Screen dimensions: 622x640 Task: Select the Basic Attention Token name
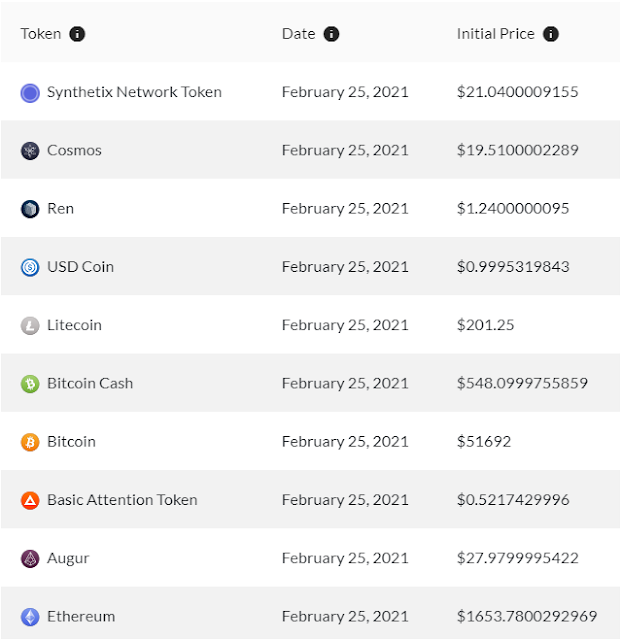pos(122,500)
